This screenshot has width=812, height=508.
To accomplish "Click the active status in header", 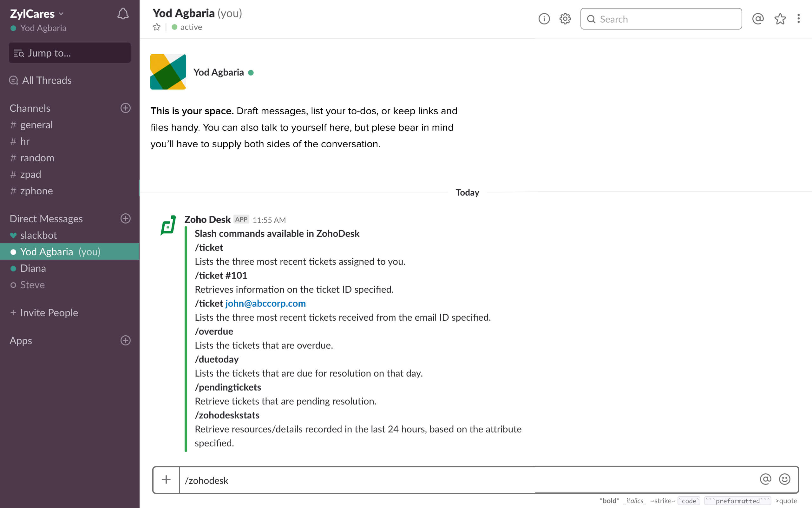I will (x=187, y=27).
